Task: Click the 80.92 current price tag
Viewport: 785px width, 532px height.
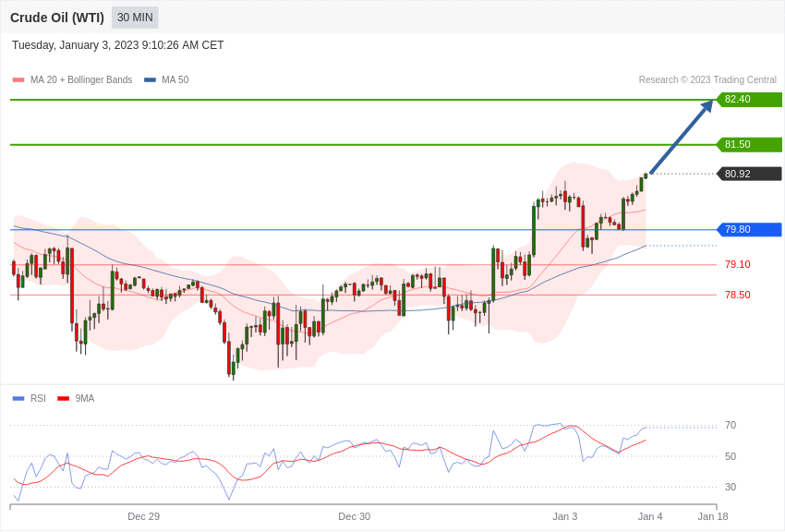Action: pos(749,174)
